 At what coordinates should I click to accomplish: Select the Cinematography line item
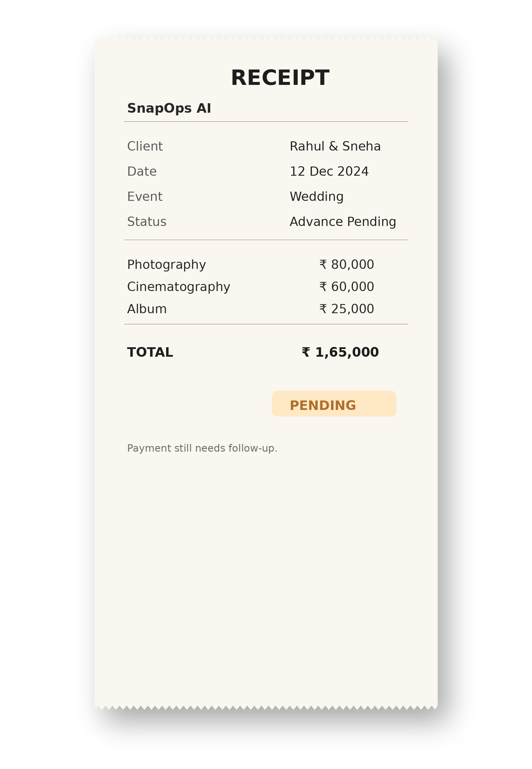point(178,287)
